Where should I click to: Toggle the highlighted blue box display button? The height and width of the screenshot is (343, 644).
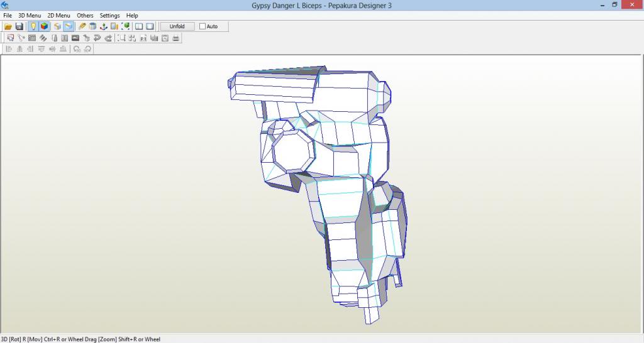(69, 26)
